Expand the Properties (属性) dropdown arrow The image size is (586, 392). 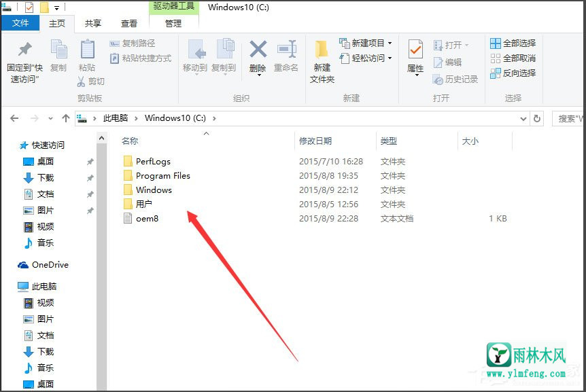tap(417, 75)
